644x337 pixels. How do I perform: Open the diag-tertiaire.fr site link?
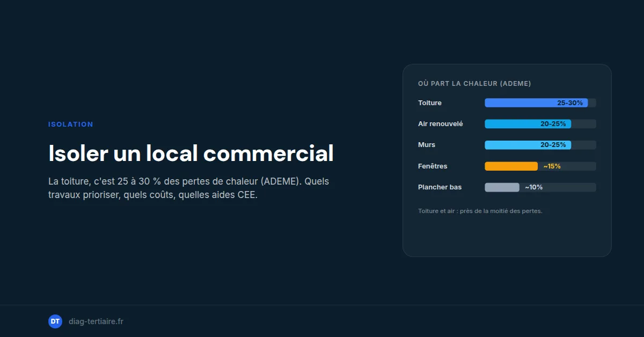coord(96,321)
